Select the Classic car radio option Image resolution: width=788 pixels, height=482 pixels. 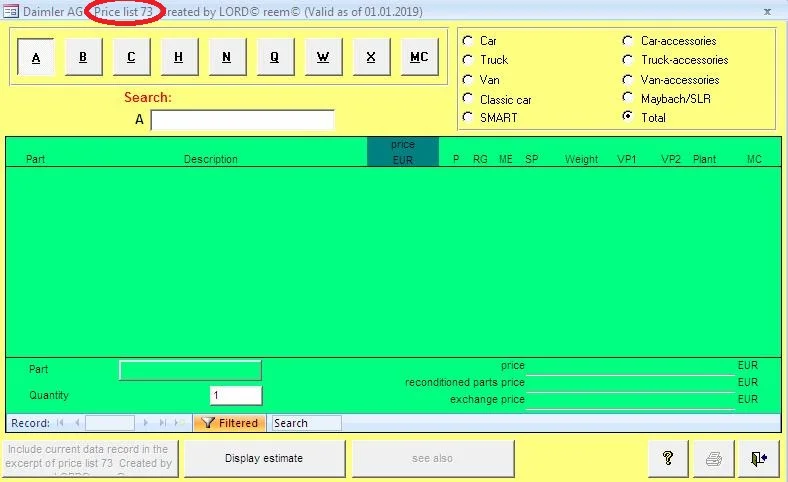[x=468, y=99]
